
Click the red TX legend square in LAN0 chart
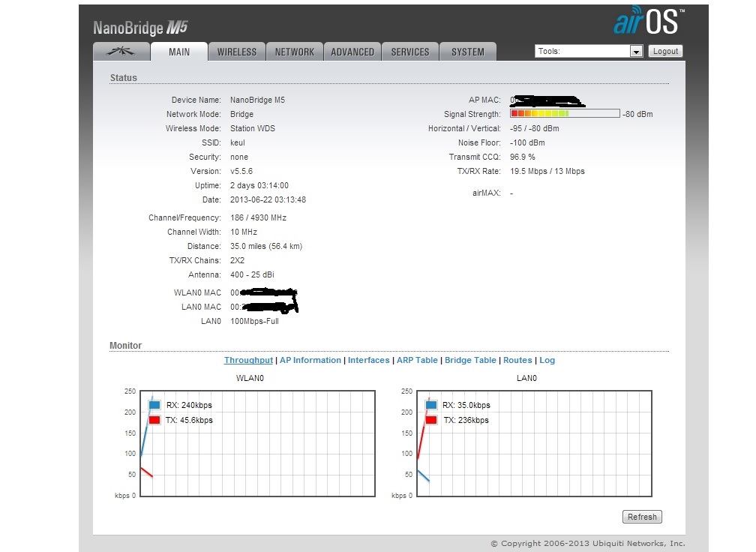431,420
